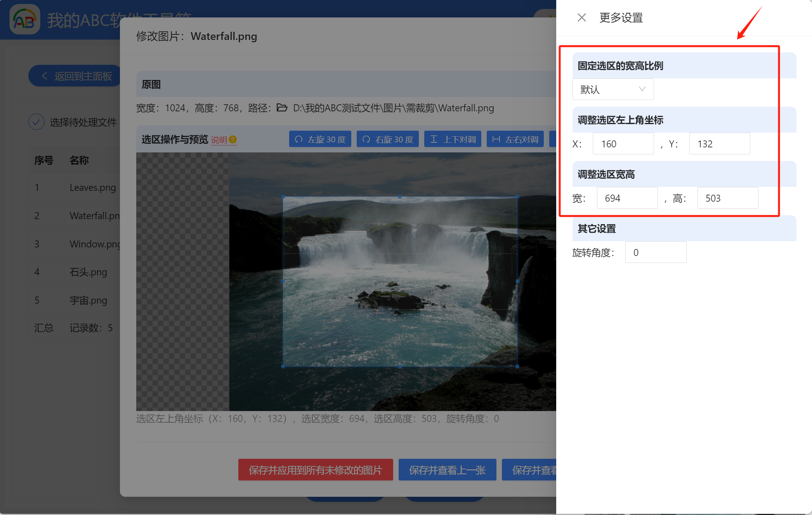
Task: Click the X coordinate input field
Action: (x=623, y=144)
